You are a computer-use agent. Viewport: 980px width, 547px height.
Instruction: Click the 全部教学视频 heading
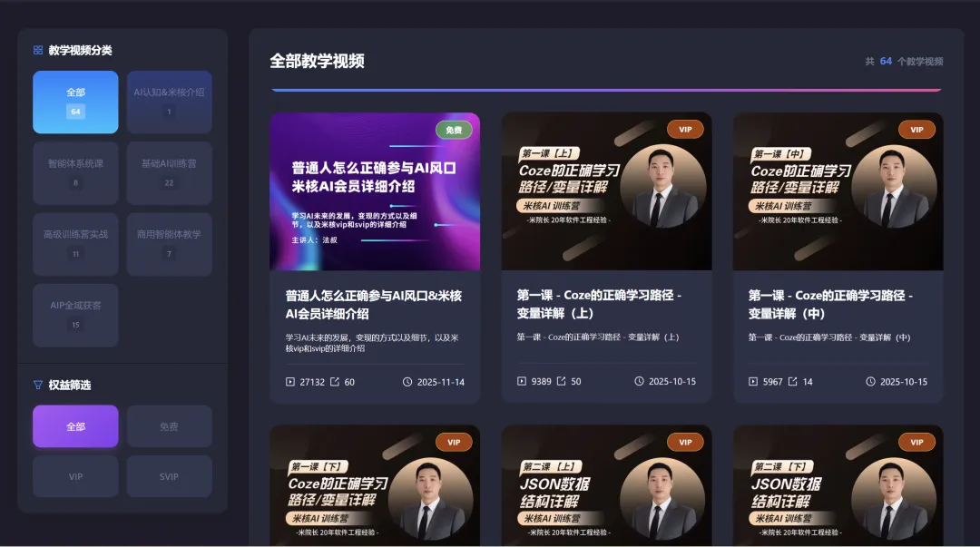[317, 61]
